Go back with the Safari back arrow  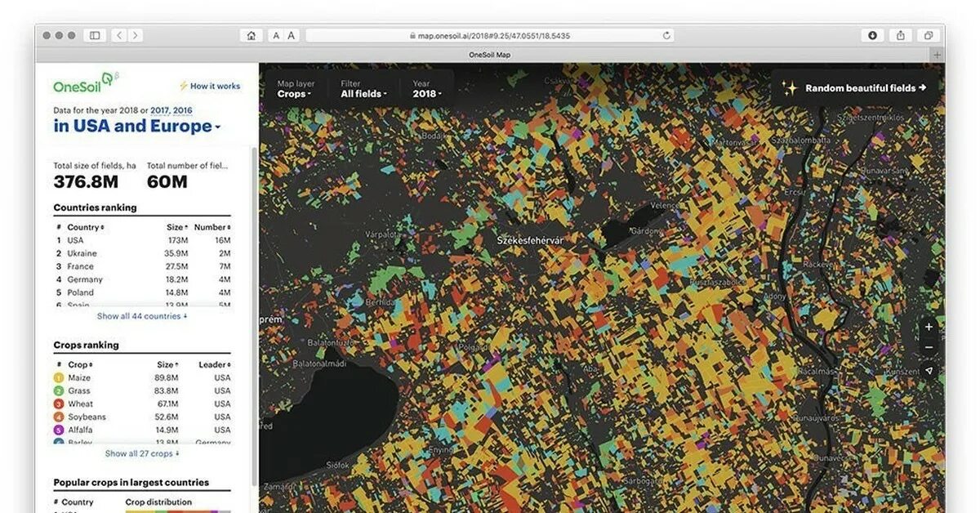[x=119, y=36]
